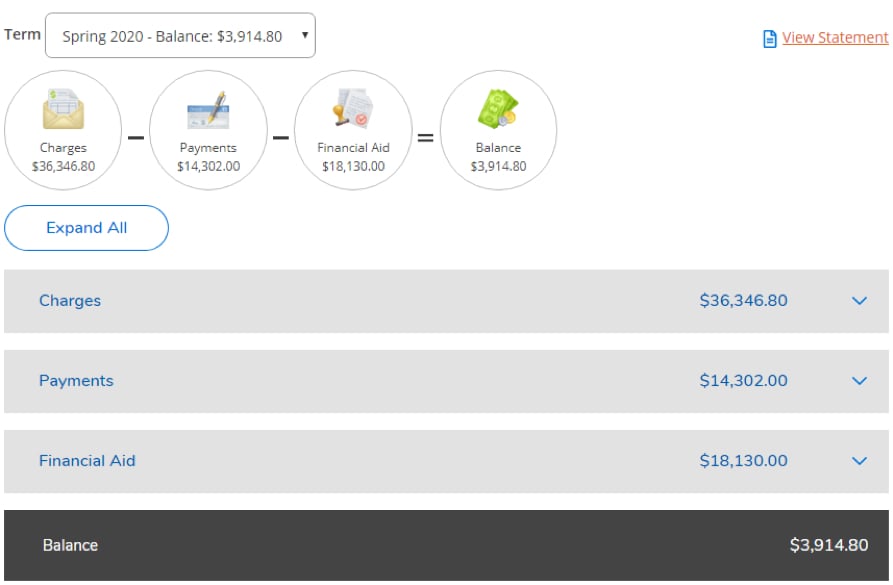
Task: Click the $14,302.00 amount in Payments row
Action: click(x=744, y=381)
